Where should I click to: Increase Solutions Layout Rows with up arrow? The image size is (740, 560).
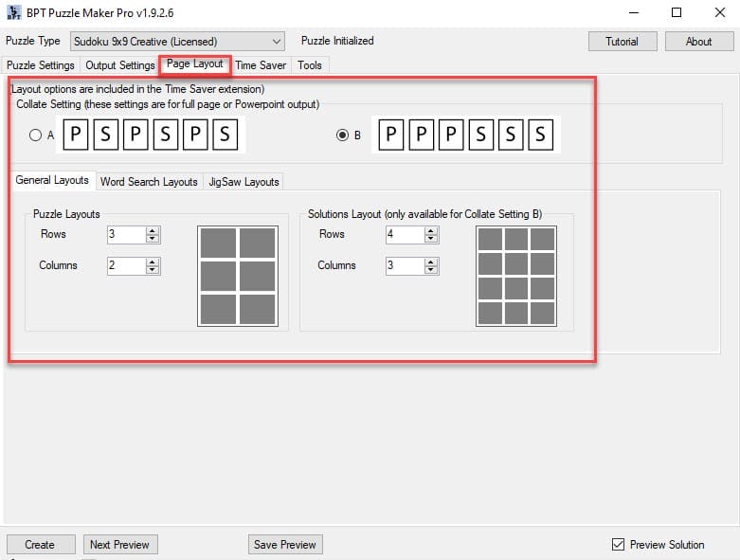432,230
